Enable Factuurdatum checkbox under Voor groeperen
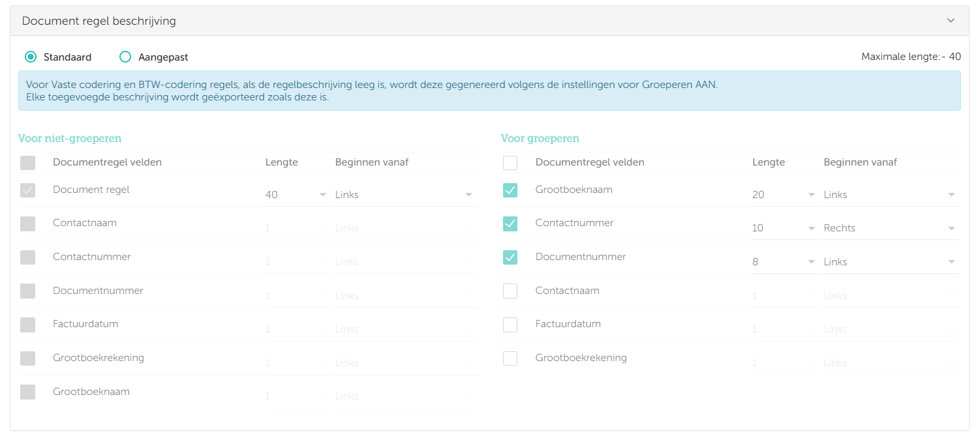 pyautogui.click(x=510, y=325)
